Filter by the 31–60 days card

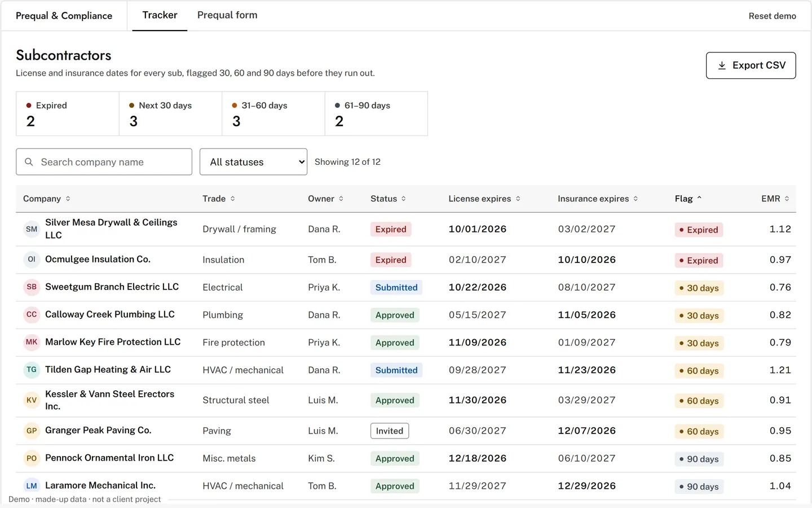pyautogui.click(x=273, y=113)
